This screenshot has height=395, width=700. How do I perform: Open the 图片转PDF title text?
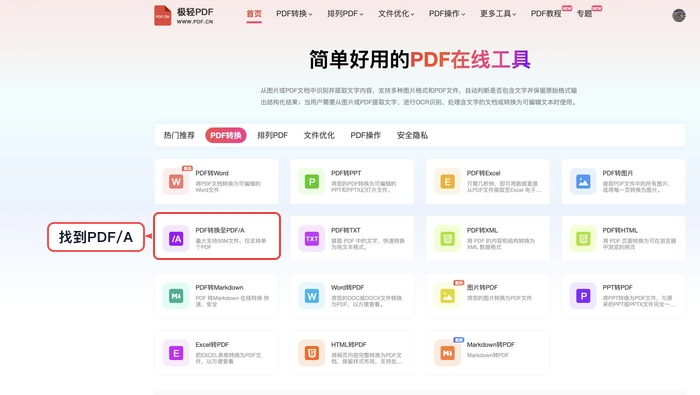pyautogui.click(x=482, y=287)
